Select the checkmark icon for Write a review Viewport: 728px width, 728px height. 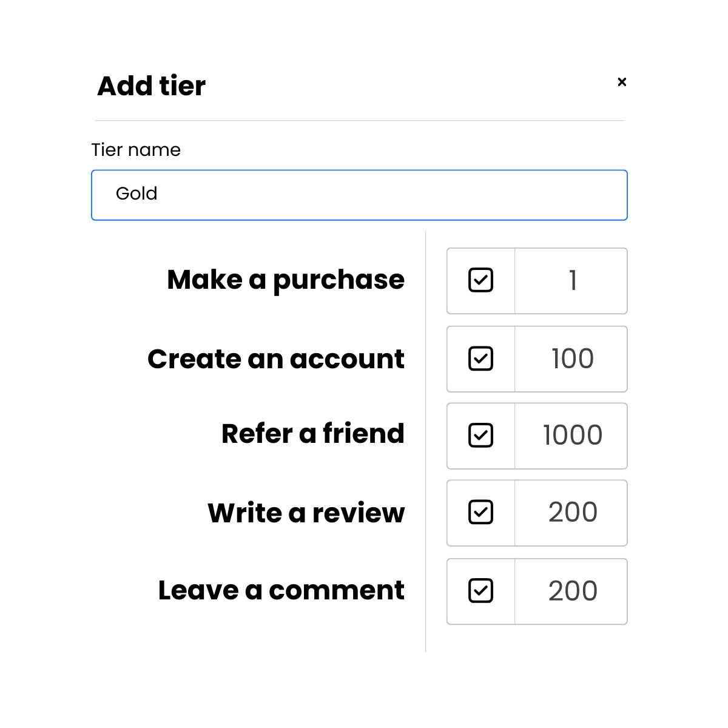(480, 513)
